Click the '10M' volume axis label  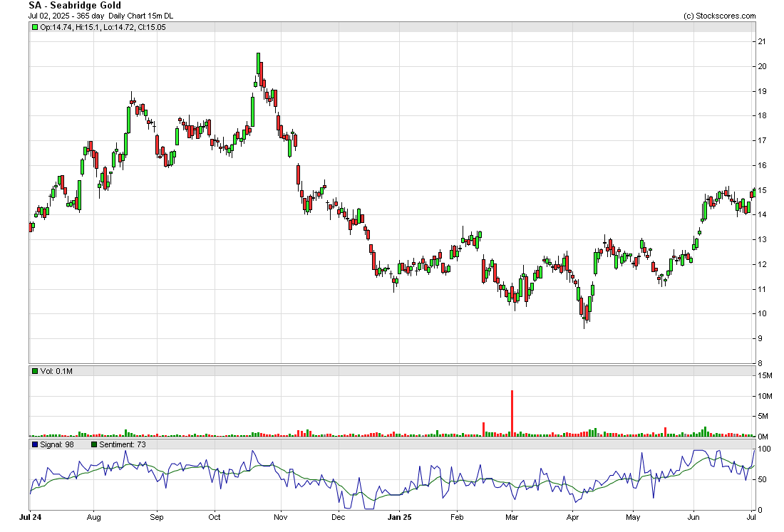[765, 396]
